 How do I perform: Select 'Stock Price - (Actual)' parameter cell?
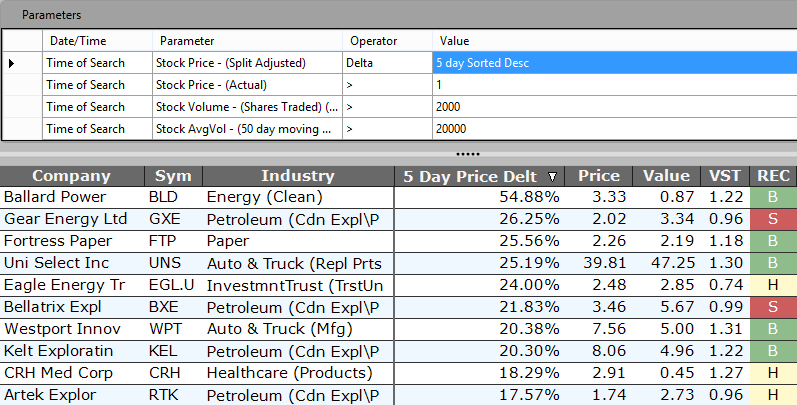click(x=247, y=85)
